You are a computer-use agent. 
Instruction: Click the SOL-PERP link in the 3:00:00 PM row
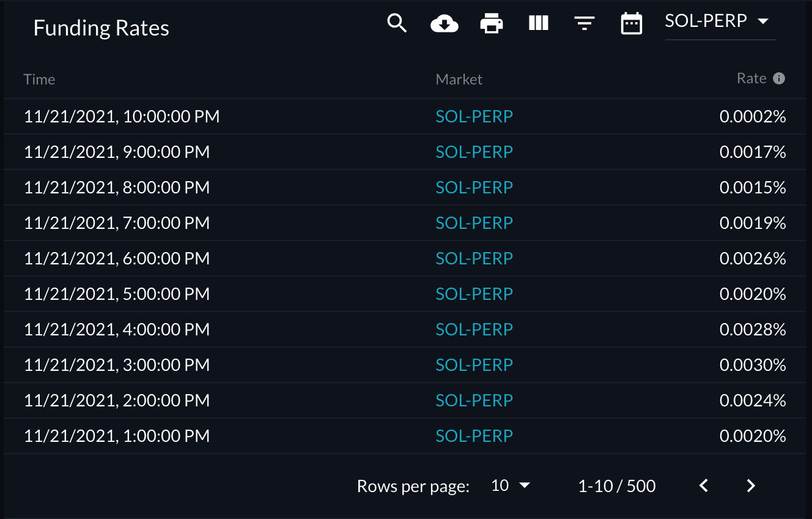[474, 365]
